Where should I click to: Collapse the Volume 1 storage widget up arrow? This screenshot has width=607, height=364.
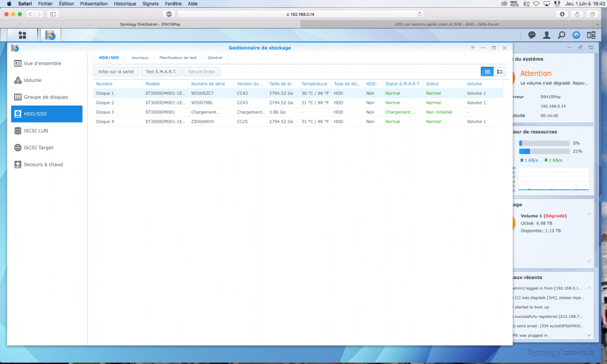[588, 215]
